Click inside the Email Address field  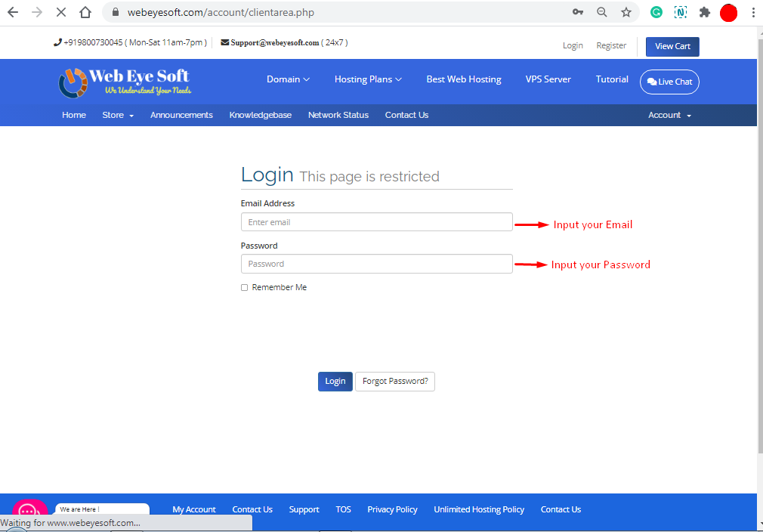click(376, 221)
